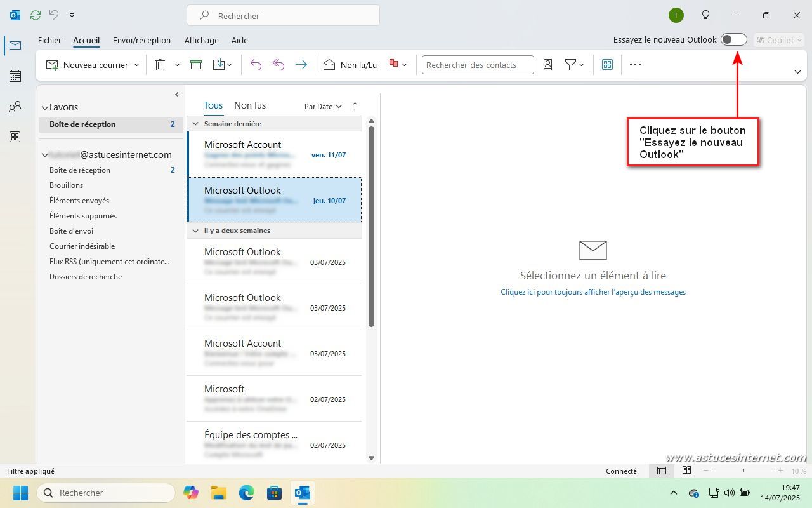Image resolution: width=812 pixels, height=508 pixels.
Task: Click Nouveau courrier button
Action: pos(88,65)
